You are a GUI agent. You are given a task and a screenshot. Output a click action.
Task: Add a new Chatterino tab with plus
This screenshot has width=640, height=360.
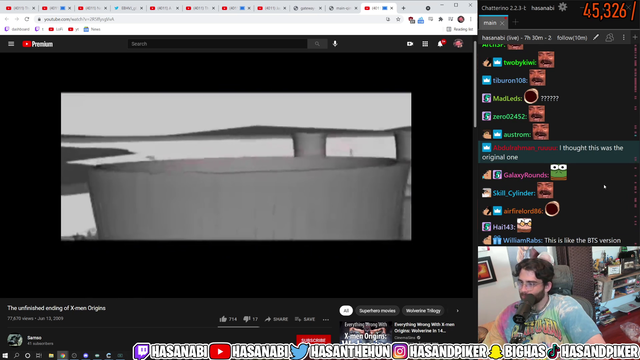pyautogui.click(x=516, y=22)
